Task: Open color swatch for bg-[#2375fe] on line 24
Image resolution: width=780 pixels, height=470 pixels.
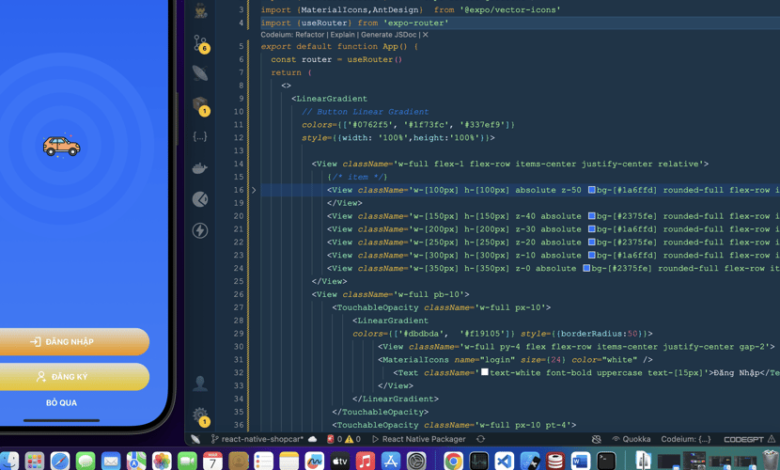Action: [x=586, y=268]
